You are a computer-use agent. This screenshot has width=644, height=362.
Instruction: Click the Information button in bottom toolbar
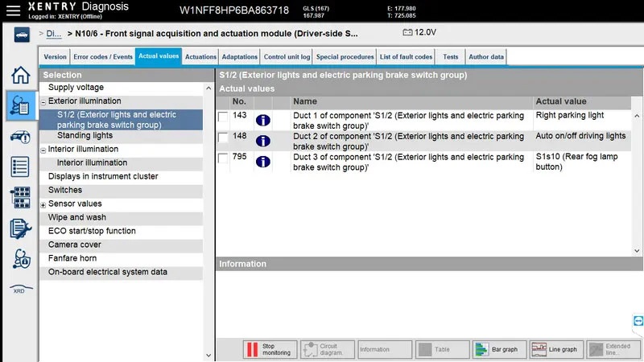click(x=385, y=349)
